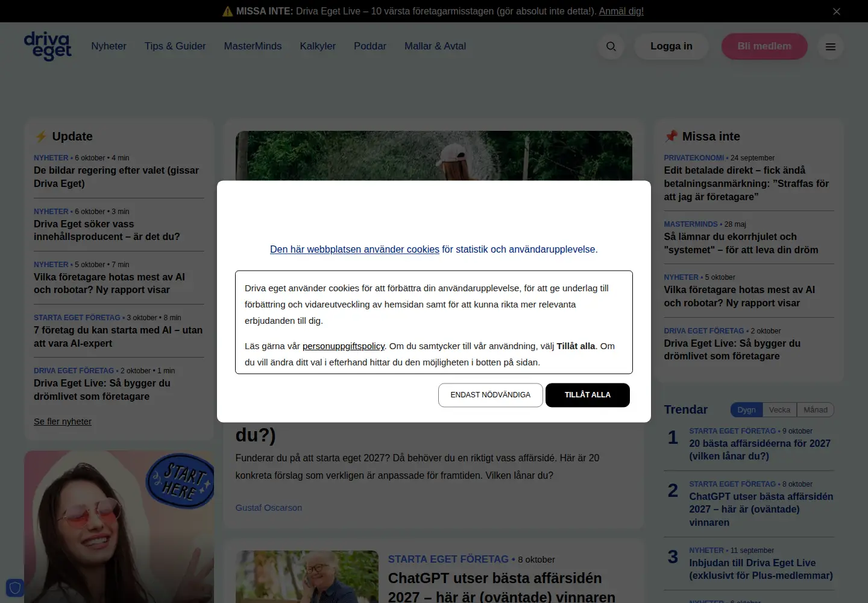868x603 pixels.
Task: Open the ChatGPT article thumbnail image
Action: [x=307, y=576]
